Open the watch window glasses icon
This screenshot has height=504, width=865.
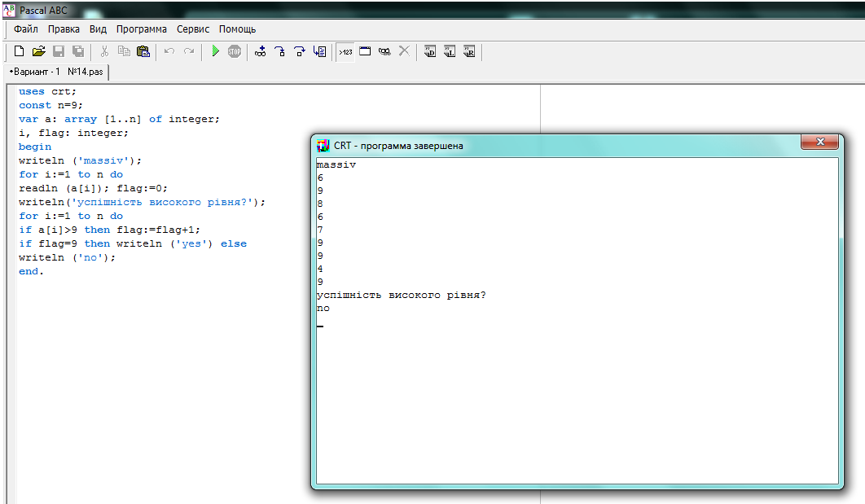384,51
